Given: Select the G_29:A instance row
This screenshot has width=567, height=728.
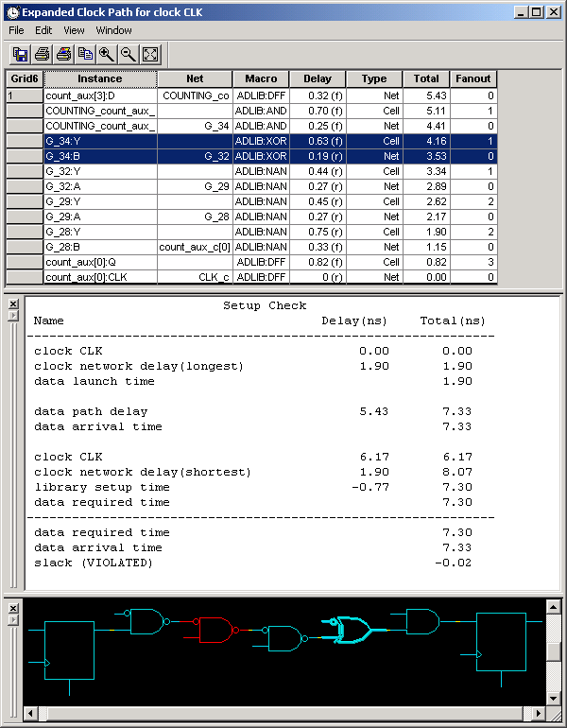Looking at the screenshot, I should tap(251, 217).
